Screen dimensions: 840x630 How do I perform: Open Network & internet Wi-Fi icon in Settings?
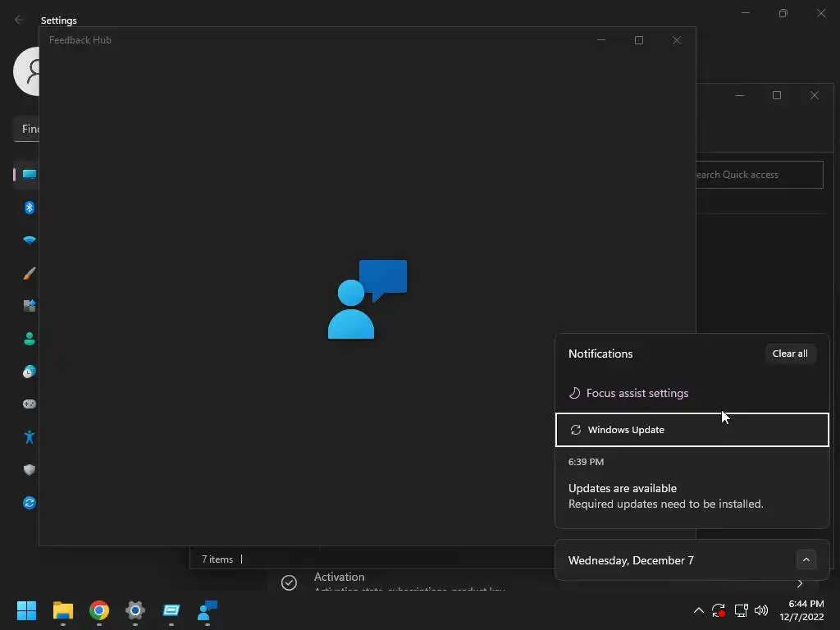click(x=30, y=240)
